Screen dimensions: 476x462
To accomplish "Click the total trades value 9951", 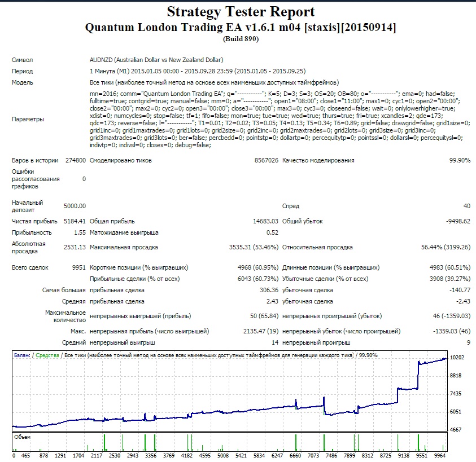I will click(x=79, y=267).
